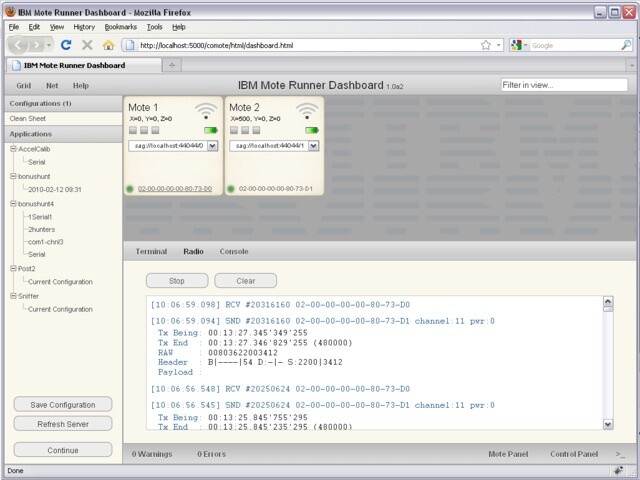640x480 pixels.
Task: Reload the page with the refresh icon
Action: (66, 45)
